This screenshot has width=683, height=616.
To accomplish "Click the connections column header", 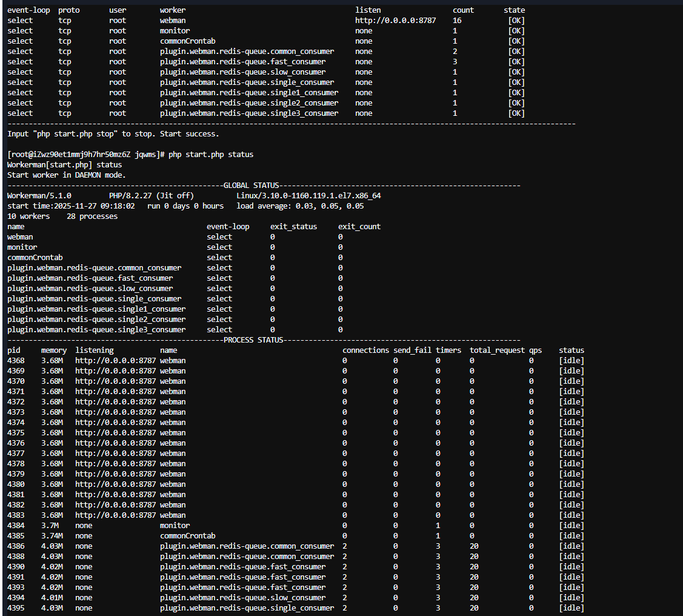I will click(x=365, y=350).
